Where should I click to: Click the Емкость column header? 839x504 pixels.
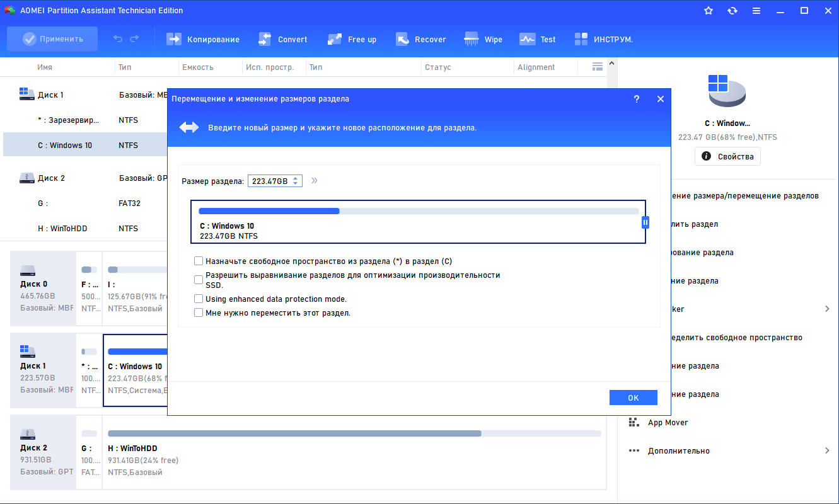tap(198, 67)
